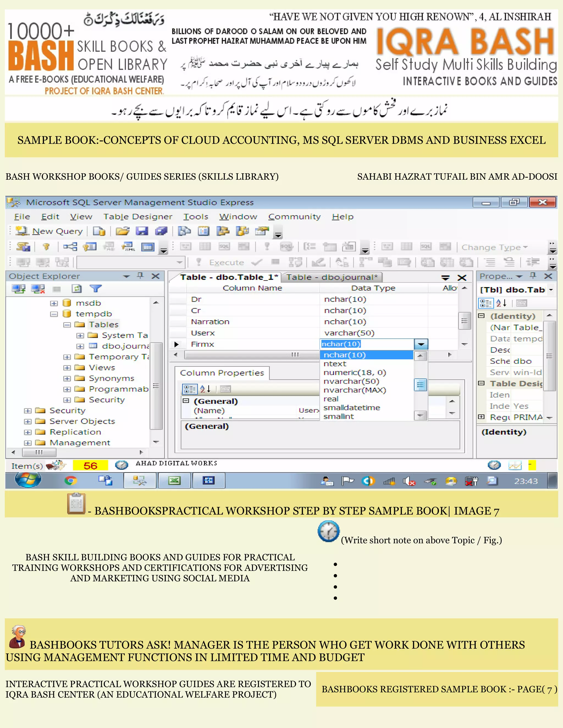Click the data type list scrollbar thumb
This screenshot has width=563, height=728.
(421, 385)
